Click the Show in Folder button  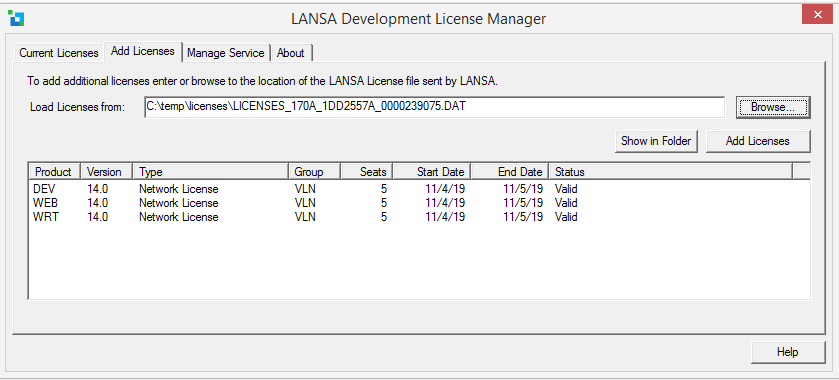click(657, 141)
